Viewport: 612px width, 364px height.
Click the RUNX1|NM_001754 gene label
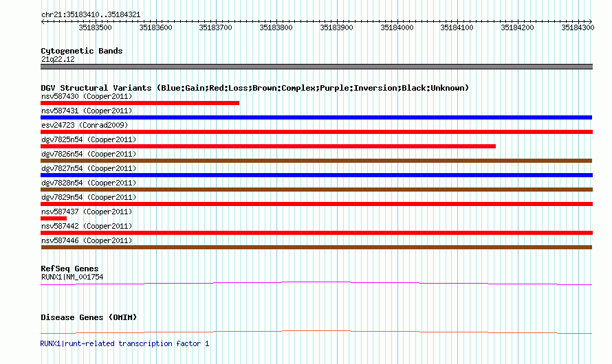72,277
